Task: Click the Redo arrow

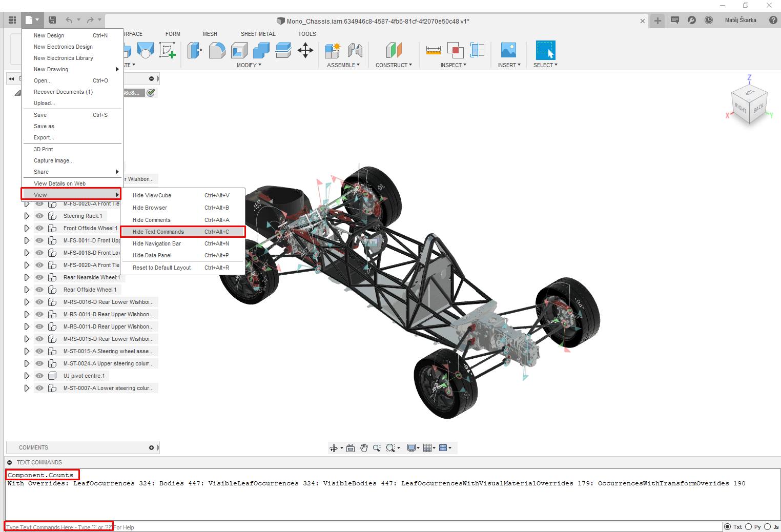Action: click(90, 21)
